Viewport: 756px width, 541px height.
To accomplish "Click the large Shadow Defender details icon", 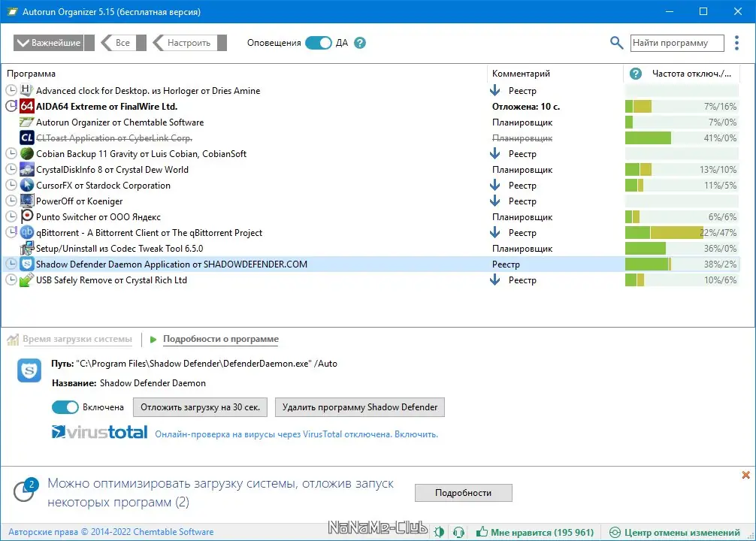I will (x=29, y=370).
